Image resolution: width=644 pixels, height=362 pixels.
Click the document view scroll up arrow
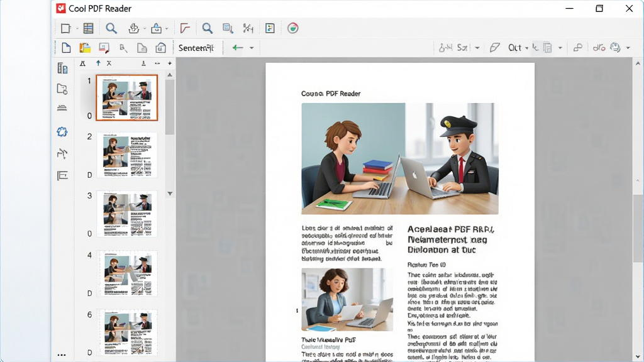[638, 63]
